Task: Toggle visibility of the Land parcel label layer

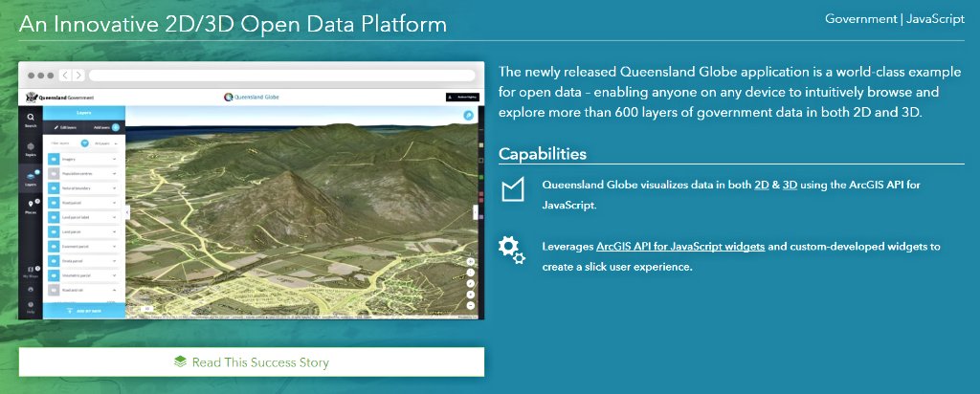Action: coord(54,217)
